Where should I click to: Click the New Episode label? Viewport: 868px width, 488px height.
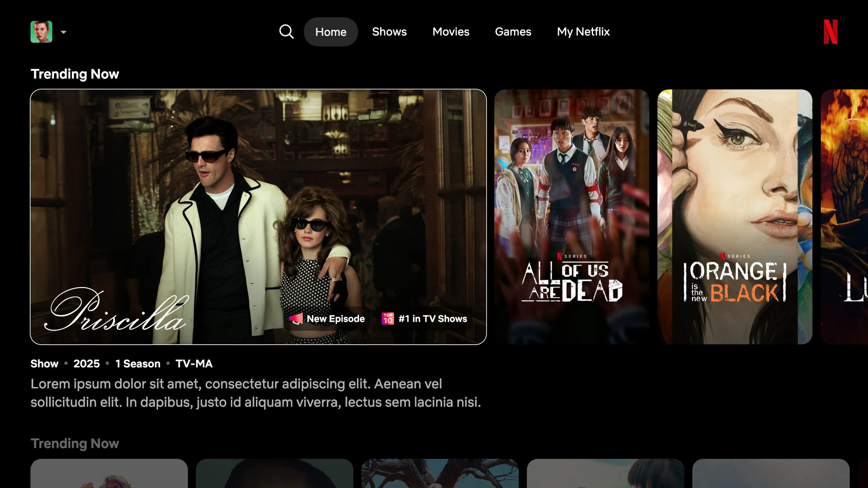335,319
